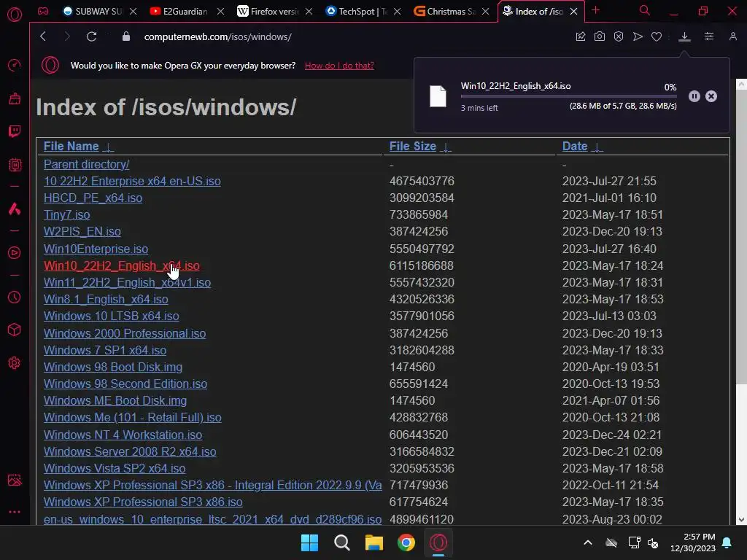The height and width of the screenshot is (560, 747).
Task: Open Player icon in sidebar
Action: pyautogui.click(x=15, y=253)
